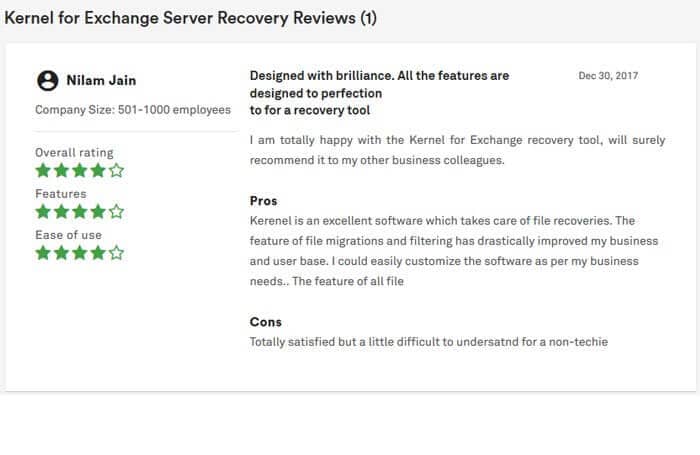The height and width of the screenshot is (455, 700).
Task: Click the empty fifth star under Features
Action: click(117, 212)
